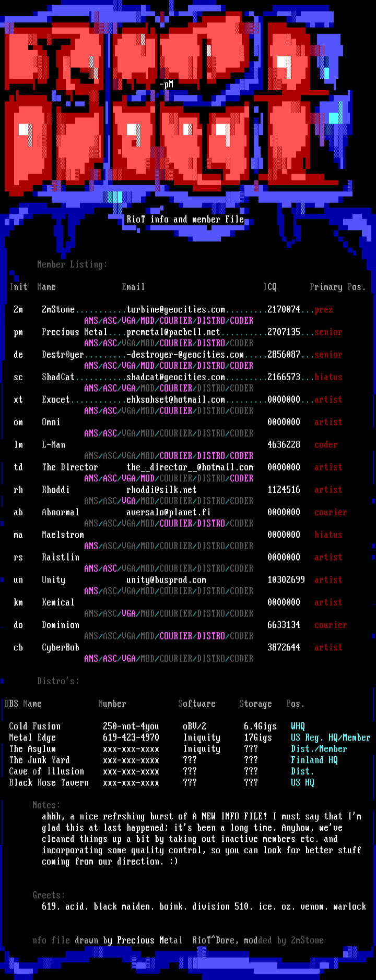Select the "Member Listing:" section heading

tap(72, 264)
